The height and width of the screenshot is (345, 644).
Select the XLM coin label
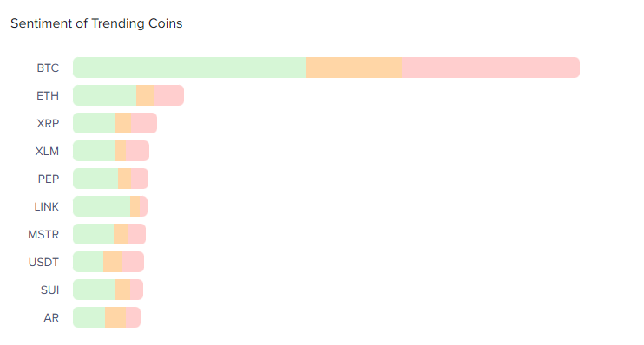click(47, 152)
